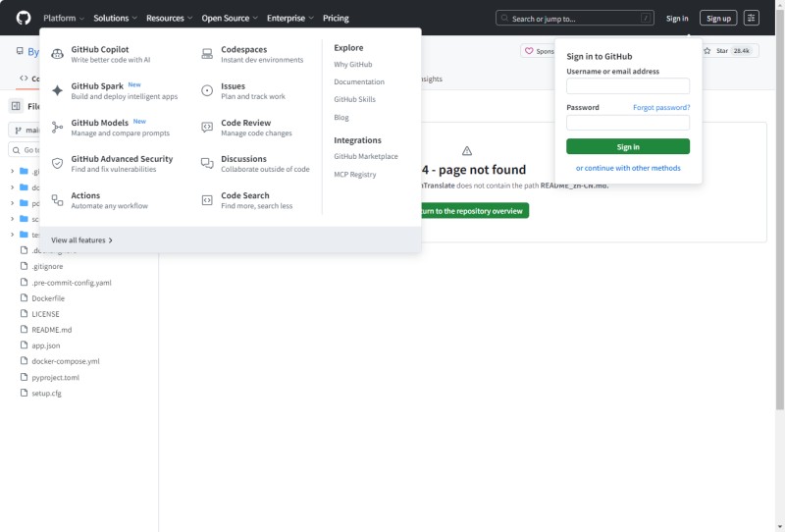This screenshot has height=532, width=785.
Task: Select Code Review from Platform menu
Action: click(x=245, y=123)
